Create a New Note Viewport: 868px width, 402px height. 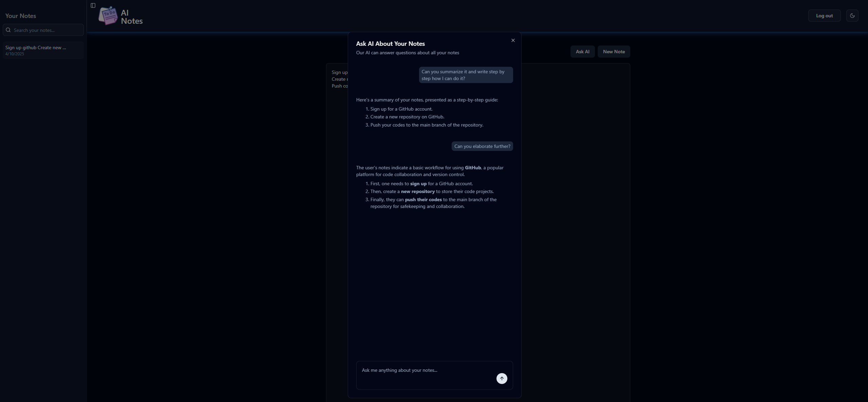pos(614,52)
